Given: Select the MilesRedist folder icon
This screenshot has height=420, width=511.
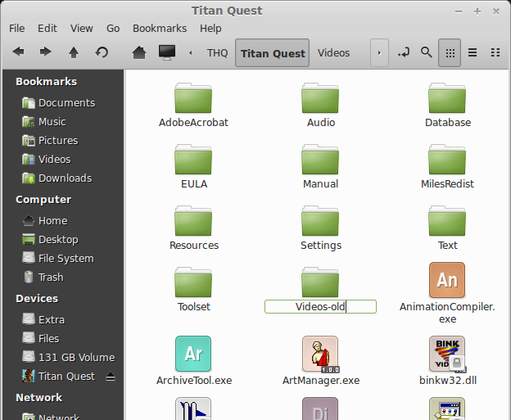Looking at the screenshot, I should point(447,160).
